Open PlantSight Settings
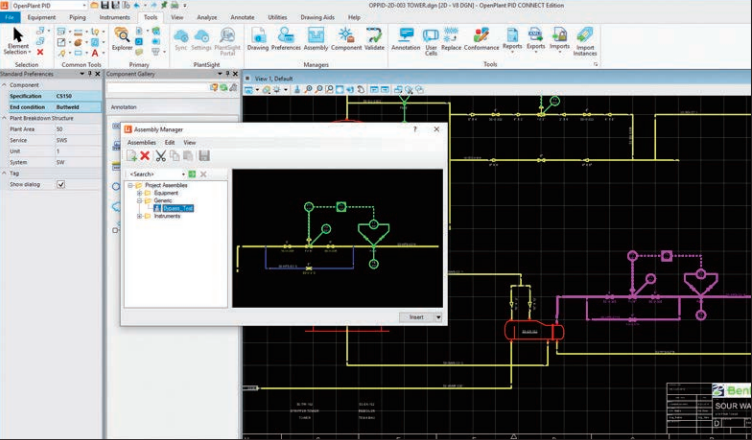This screenshot has height=440, width=752. 201,38
